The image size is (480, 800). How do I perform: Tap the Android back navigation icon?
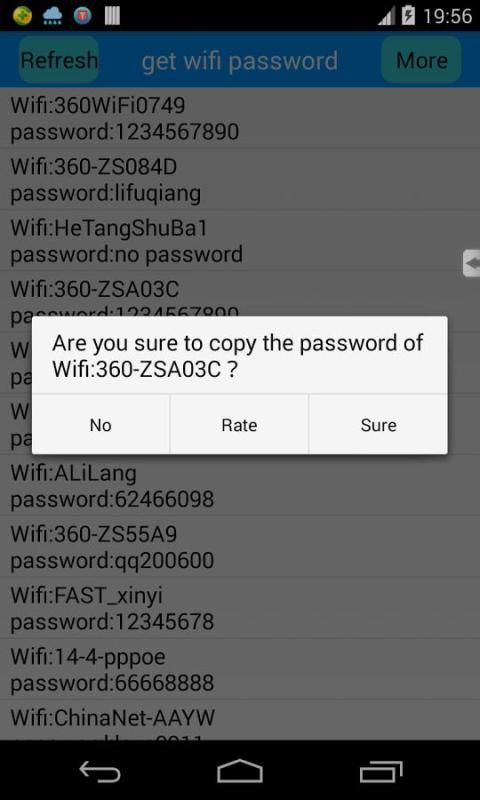point(100,771)
